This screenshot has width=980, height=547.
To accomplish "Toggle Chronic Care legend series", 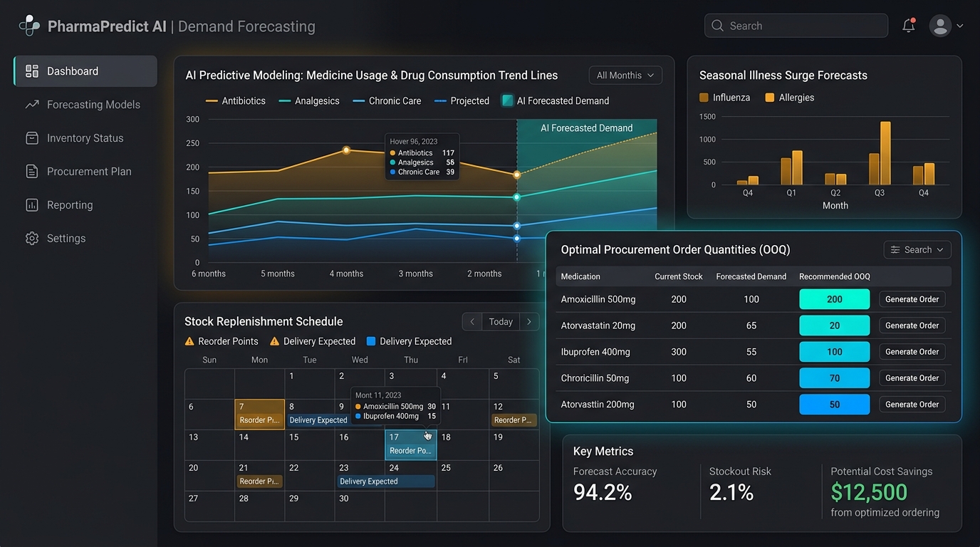I will 387,101.
